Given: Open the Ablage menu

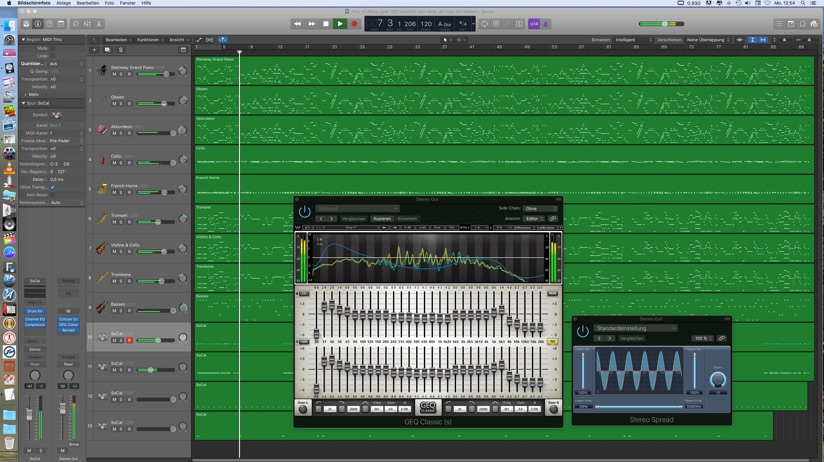Looking at the screenshot, I should (x=63, y=3).
